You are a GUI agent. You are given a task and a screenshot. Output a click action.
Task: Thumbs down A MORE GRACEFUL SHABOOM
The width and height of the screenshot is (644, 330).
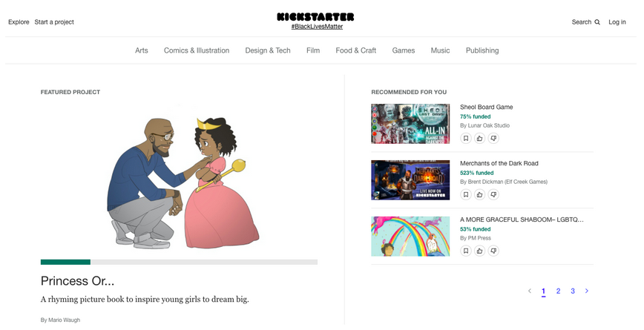(493, 251)
